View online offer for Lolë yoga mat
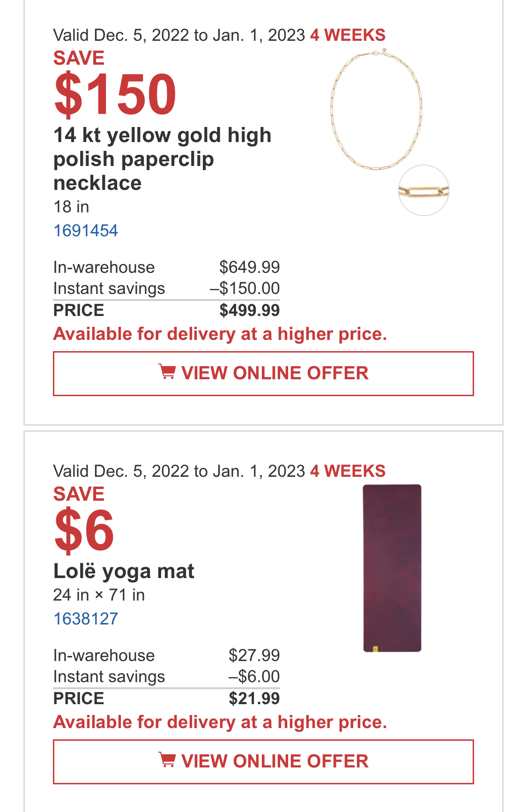The image size is (527, 812). tap(263, 762)
